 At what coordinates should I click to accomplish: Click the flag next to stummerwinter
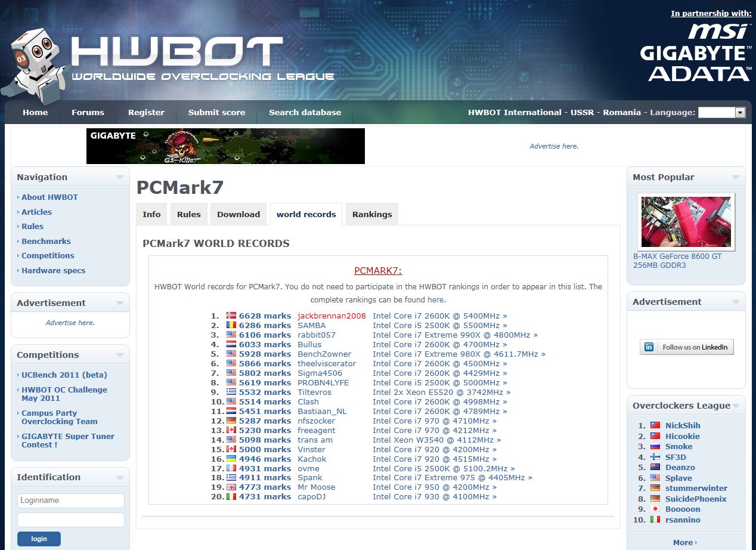pos(655,489)
